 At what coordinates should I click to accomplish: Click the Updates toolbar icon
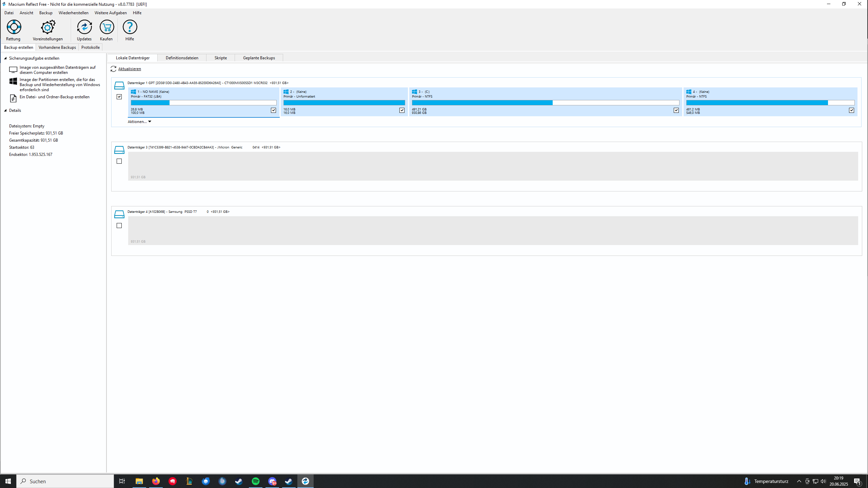pyautogui.click(x=84, y=27)
